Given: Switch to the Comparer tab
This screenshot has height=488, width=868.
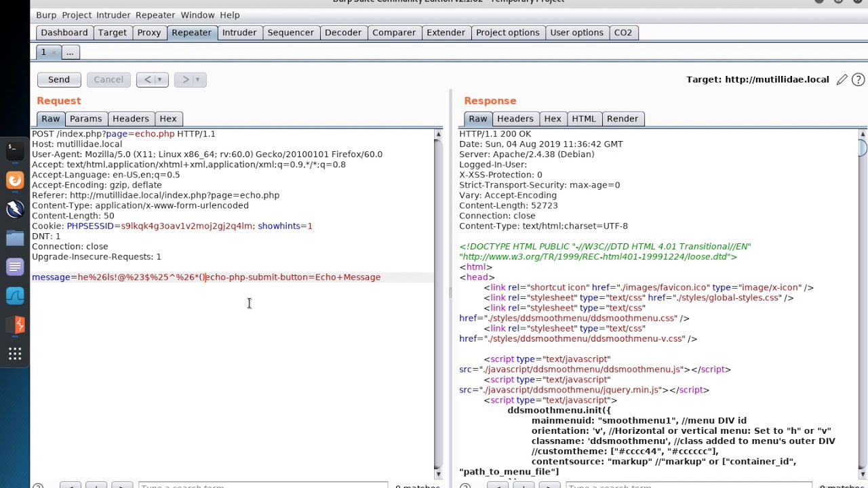Looking at the screenshot, I should pyautogui.click(x=394, y=33).
